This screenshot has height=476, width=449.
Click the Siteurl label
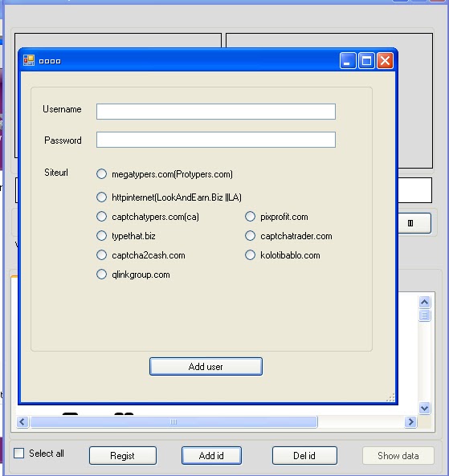(x=56, y=173)
